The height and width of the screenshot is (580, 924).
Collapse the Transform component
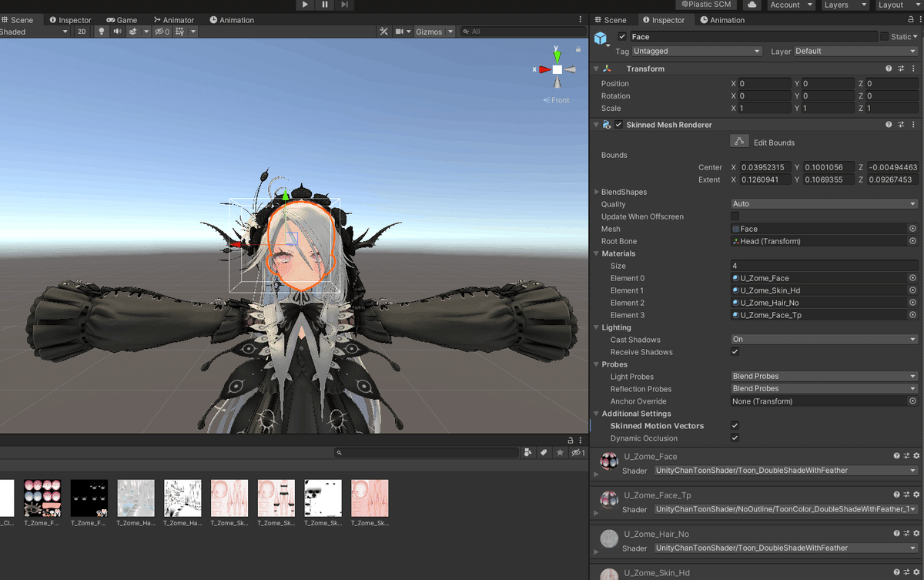[x=596, y=69]
